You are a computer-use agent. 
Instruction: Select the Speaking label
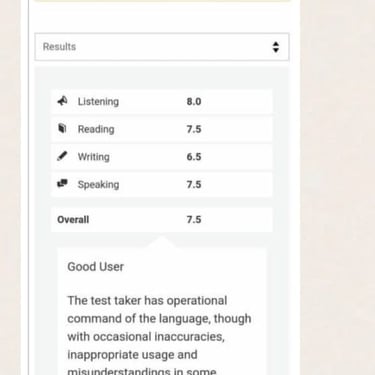[x=98, y=185]
